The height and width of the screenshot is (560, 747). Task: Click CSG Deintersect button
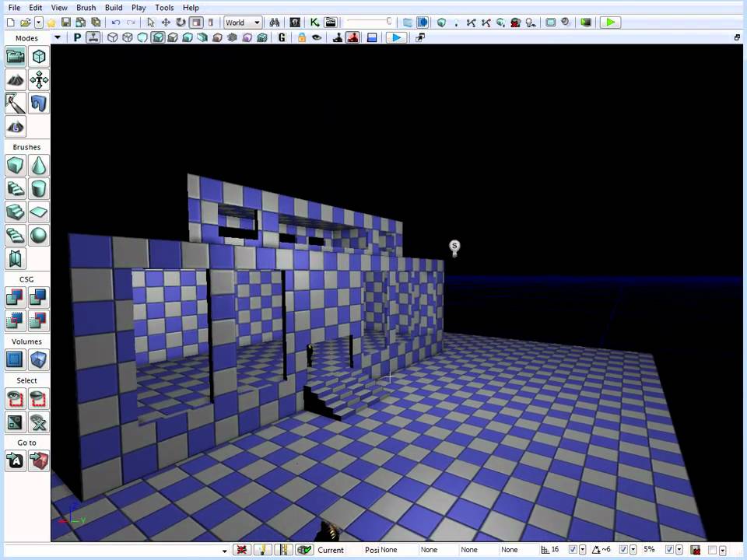pos(39,321)
